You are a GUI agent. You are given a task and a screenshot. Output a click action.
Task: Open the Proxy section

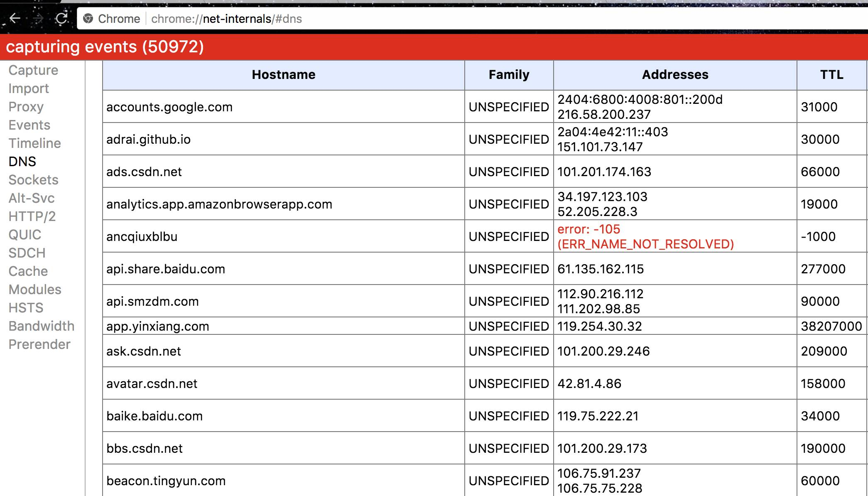click(26, 107)
